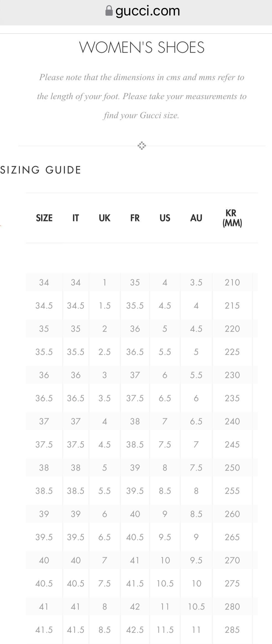Click the UK column header

(105, 218)
